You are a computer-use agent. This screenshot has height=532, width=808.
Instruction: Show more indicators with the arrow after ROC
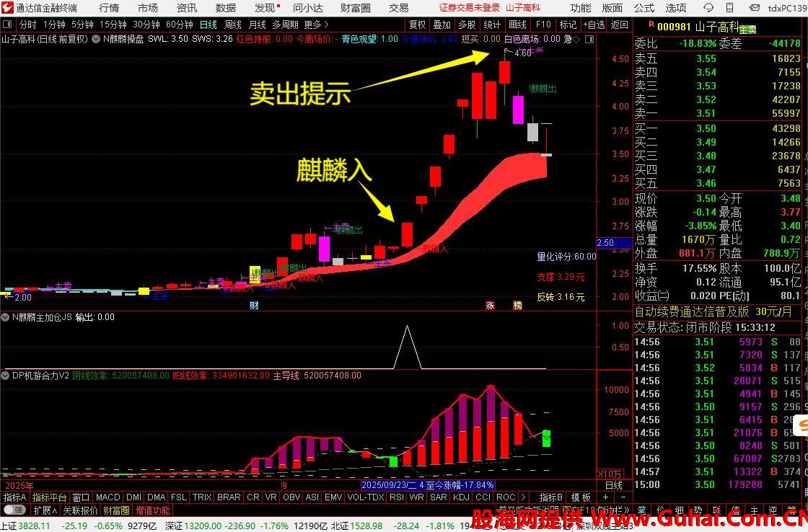click(x=523, y=497)
